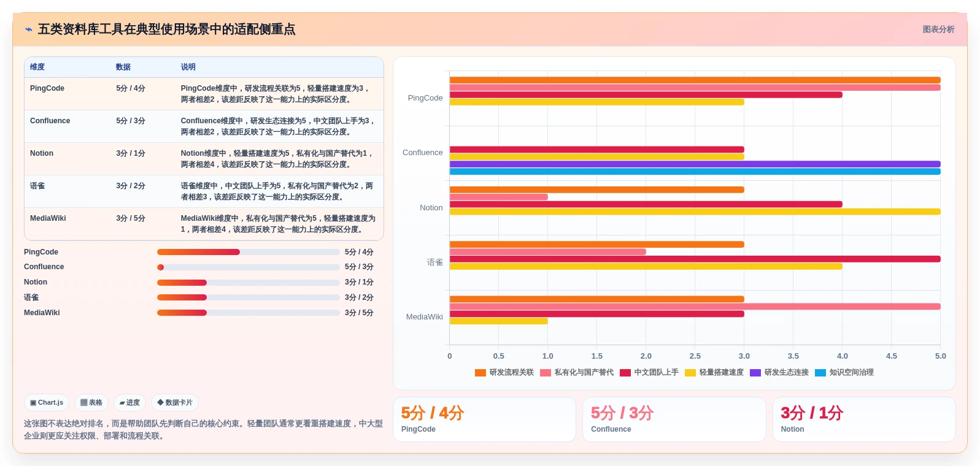Click the MediaWiki progress bar
This screenshot has width=980, height=466.
point(248,313)
